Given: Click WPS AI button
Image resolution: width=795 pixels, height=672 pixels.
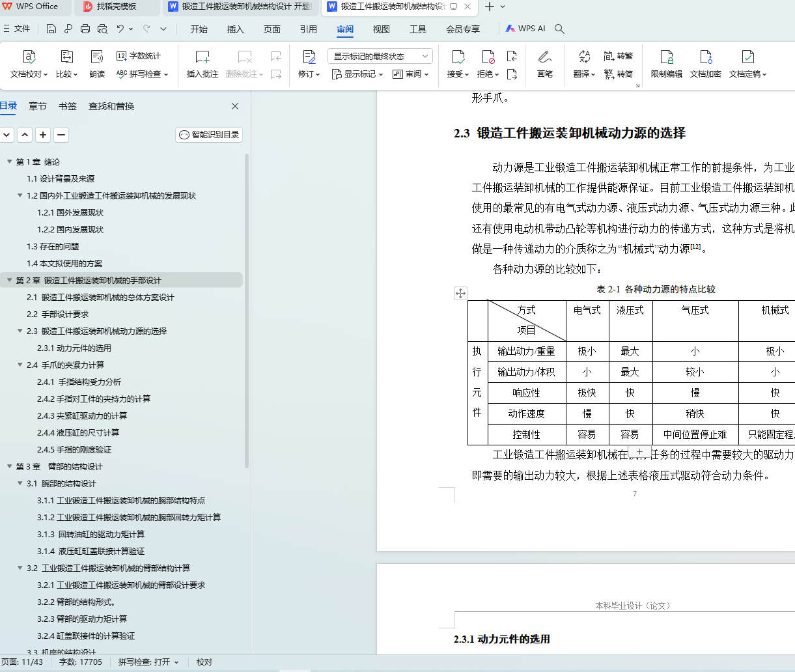Looking at the screenshot, I should pyautogui.click(x=525, y=29).
